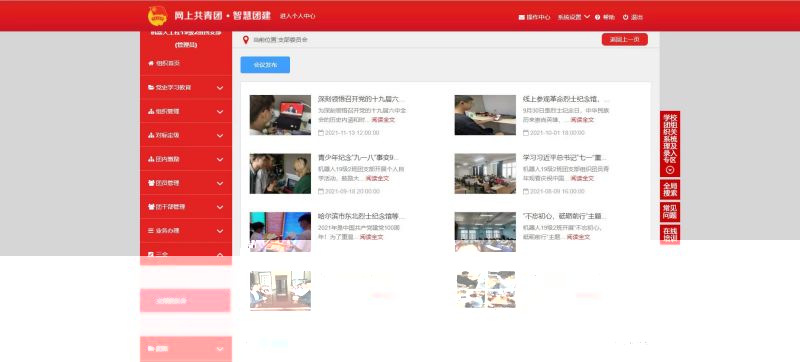Click the list icon beside 业务办理
800x362 pixels.
click(151, 230)
